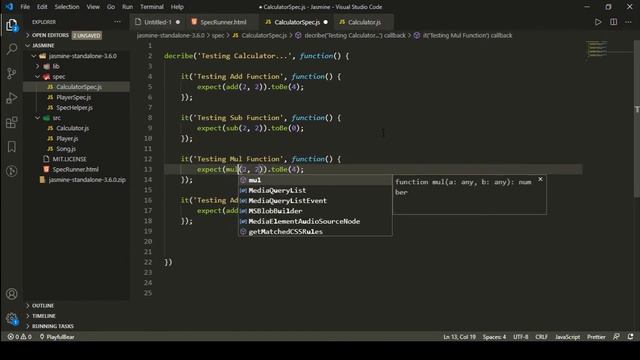Click the notifications bell in status bar
This screenshot has width=640, height=360.
631,337
